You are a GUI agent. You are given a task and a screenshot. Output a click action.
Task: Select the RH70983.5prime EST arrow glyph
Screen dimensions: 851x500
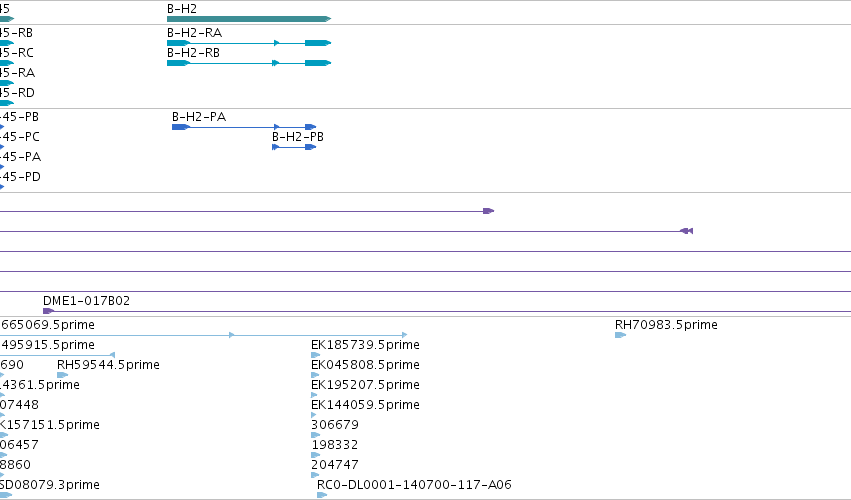pyautogui.click(x=620, y=335)
